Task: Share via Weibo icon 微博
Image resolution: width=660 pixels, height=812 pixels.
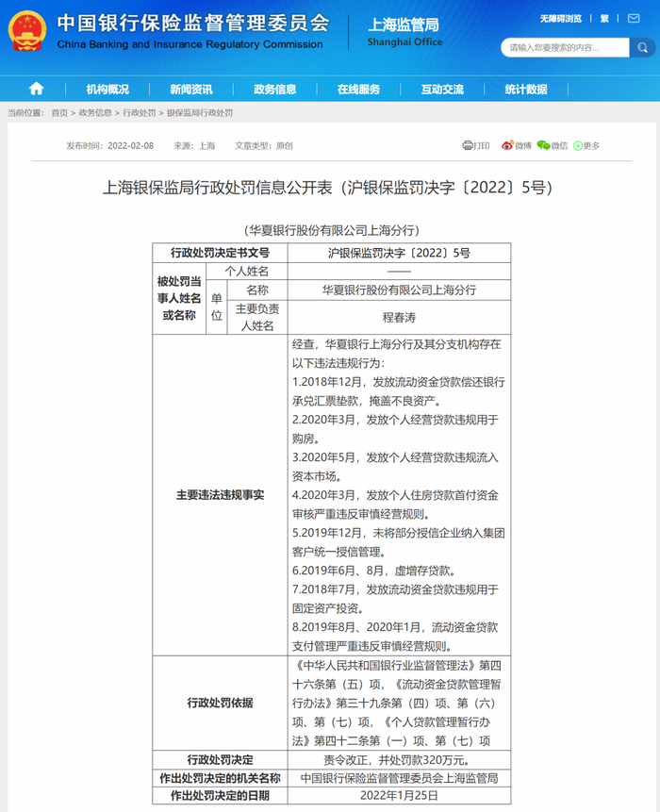Action: click(x=516, y=145)
